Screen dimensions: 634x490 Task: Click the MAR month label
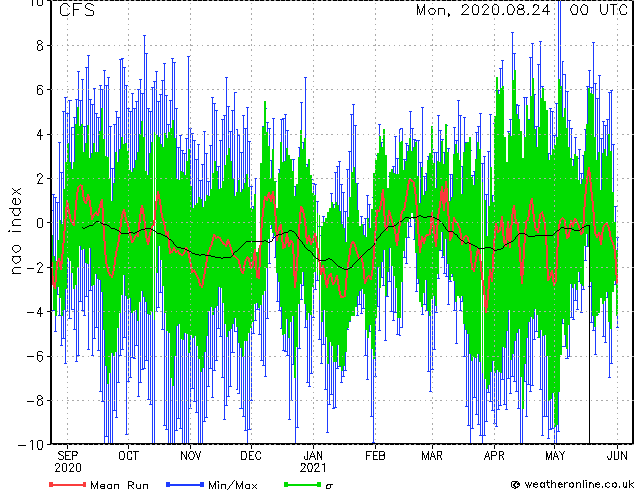tap(432, 456)
